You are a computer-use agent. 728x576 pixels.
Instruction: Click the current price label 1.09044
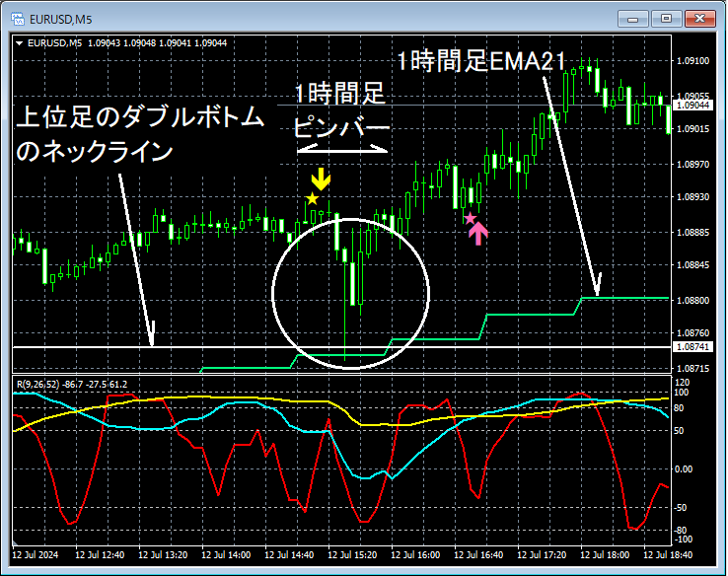692,106
